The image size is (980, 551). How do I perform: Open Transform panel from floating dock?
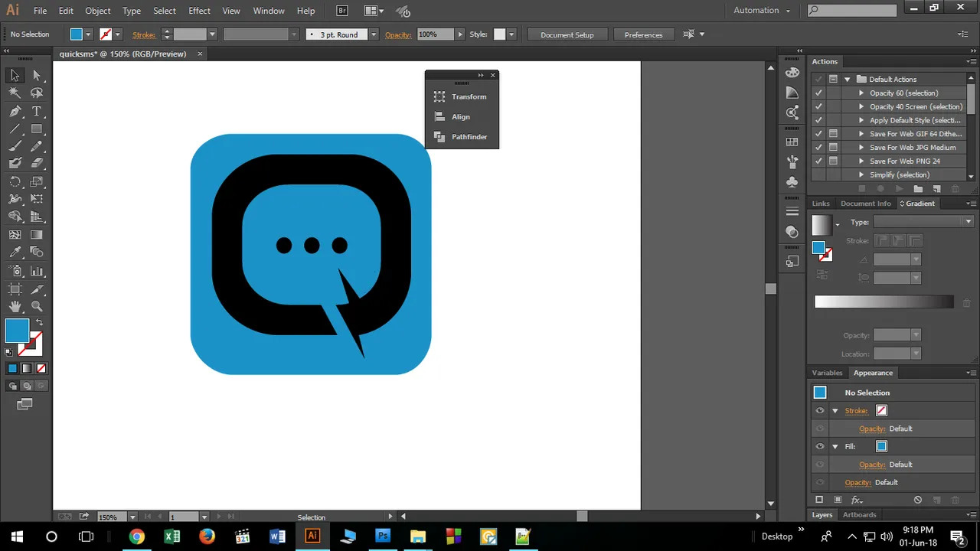coord(462,96)
